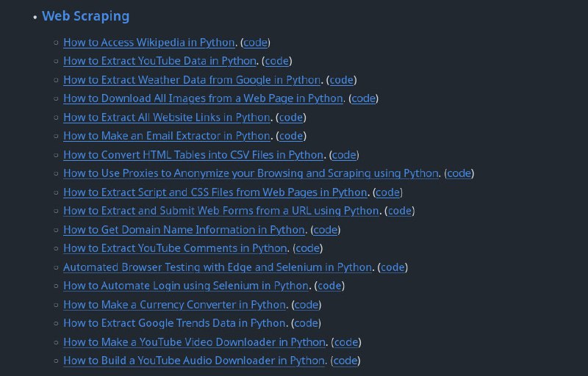The width and height of the screenshot is (588, 376).
Task: Open How to Make a Currency Converter
Action: pos(174,305)
